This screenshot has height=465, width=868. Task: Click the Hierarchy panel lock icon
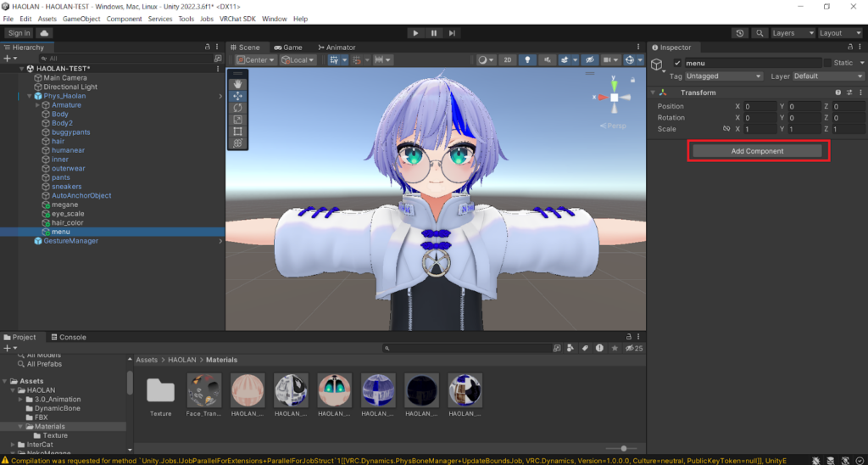coord(208,48)
